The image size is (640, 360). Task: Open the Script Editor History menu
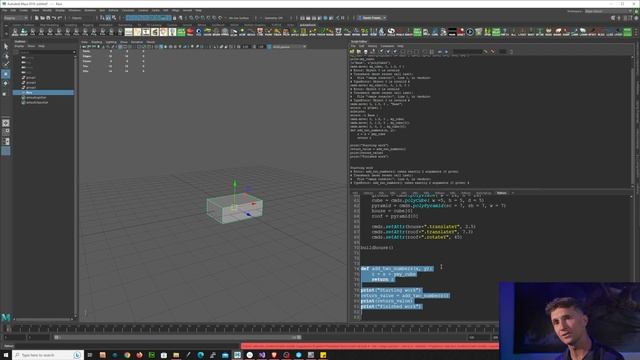point(372,46)
